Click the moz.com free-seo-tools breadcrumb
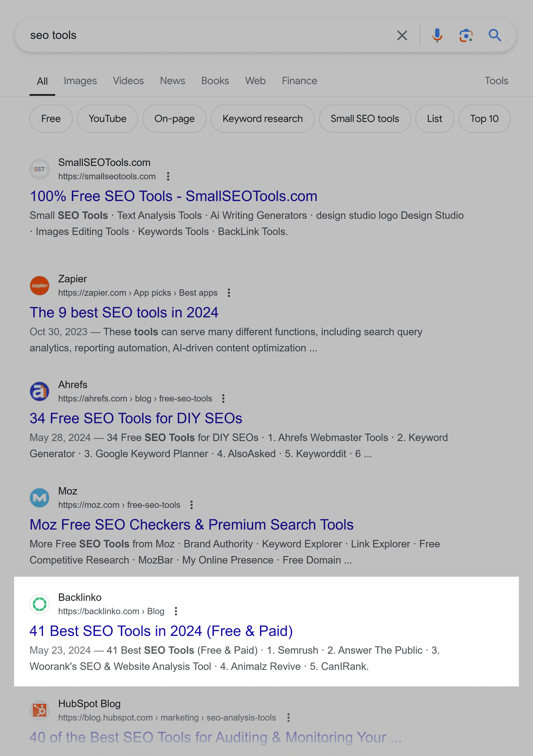The width and height of the screenshot is (533, 756). 119,505
